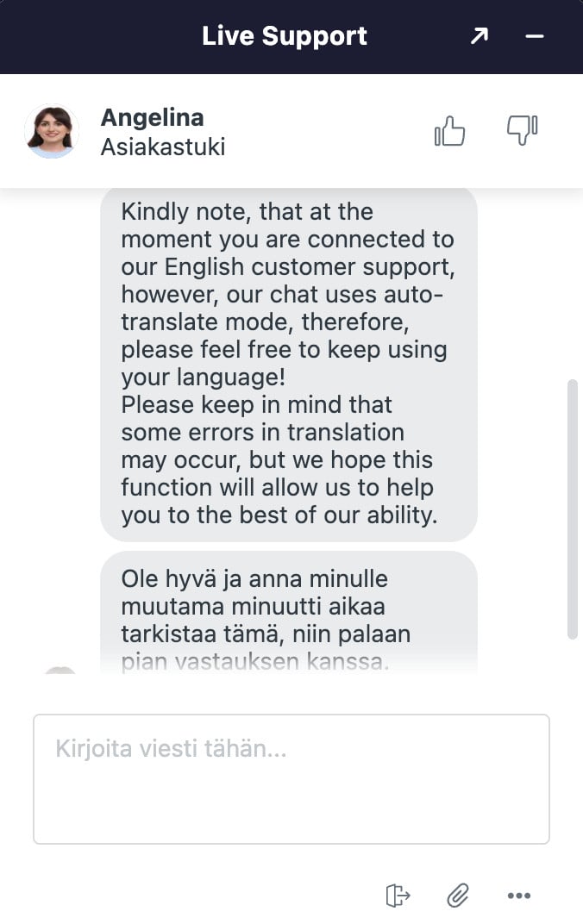Click the Live Support header title
The width and height of the screenshot is (583, 924).
[284, 36]
